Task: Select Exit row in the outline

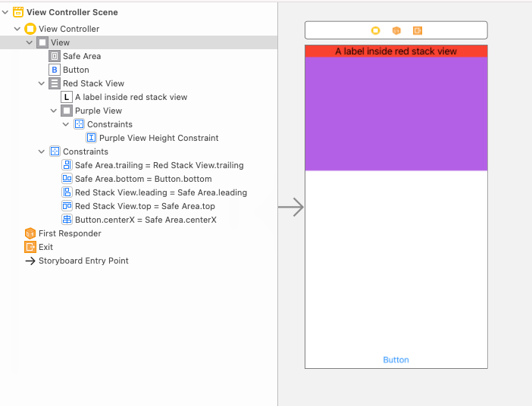Action: 139,247
